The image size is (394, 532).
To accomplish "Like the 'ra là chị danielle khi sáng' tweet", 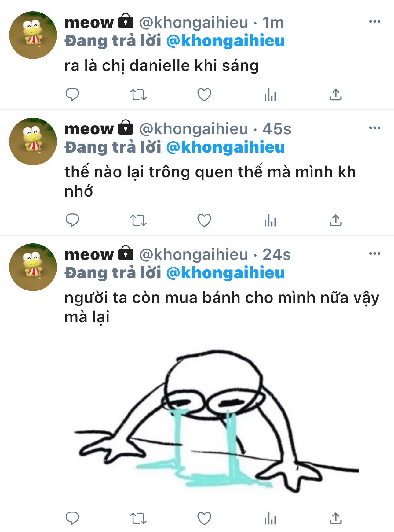I will [204, 94].
